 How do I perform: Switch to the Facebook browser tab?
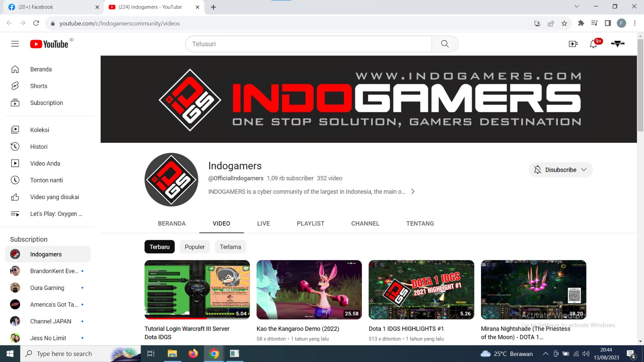[x=52, y=7]
